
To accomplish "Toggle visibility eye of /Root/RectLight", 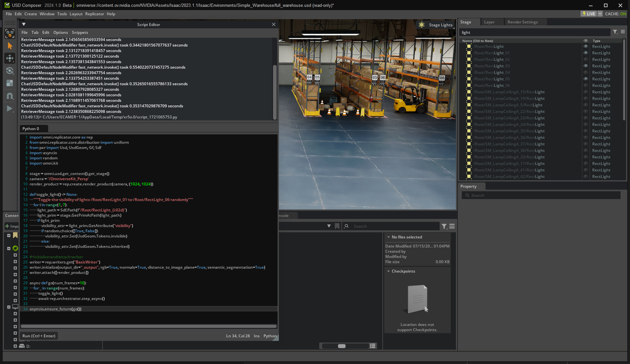I will click(x=585, y=46).
